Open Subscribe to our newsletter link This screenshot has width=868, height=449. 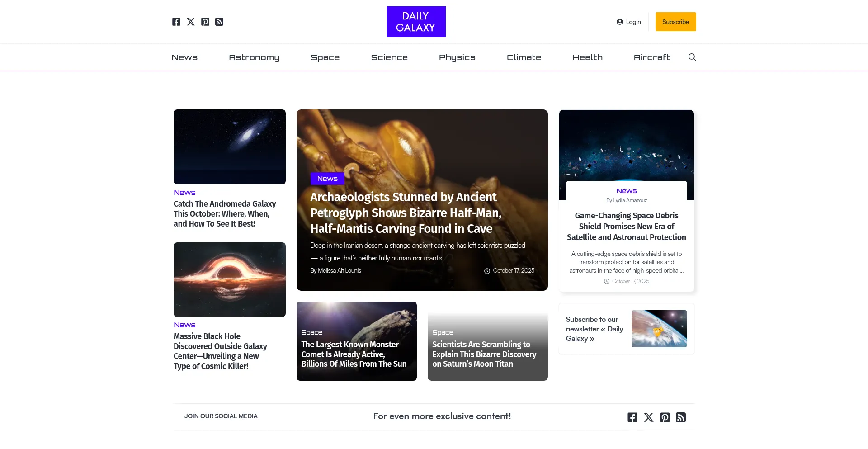tap(594, 329)
